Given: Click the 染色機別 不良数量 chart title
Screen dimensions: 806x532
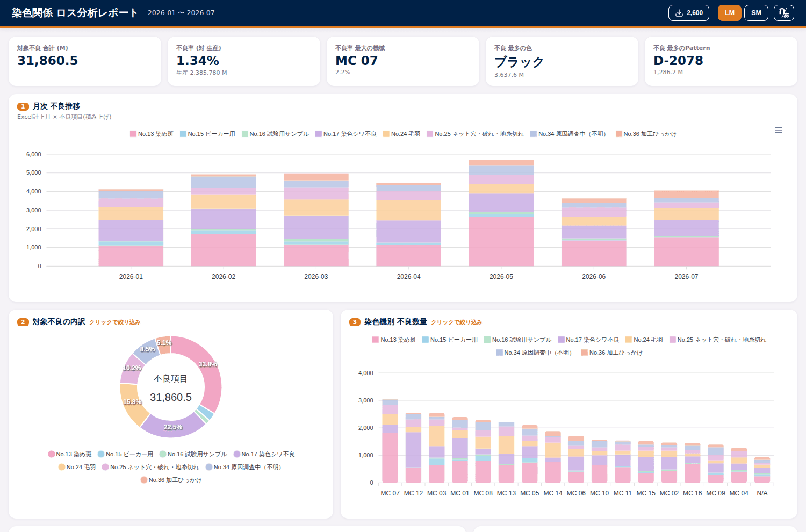Looking at the screenshot, I should click(x=395, y=322).
